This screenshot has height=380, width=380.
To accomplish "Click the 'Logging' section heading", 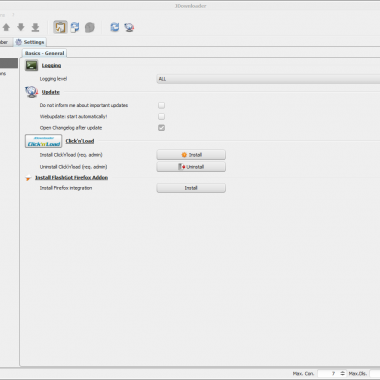I will click(x=51, y=65).
